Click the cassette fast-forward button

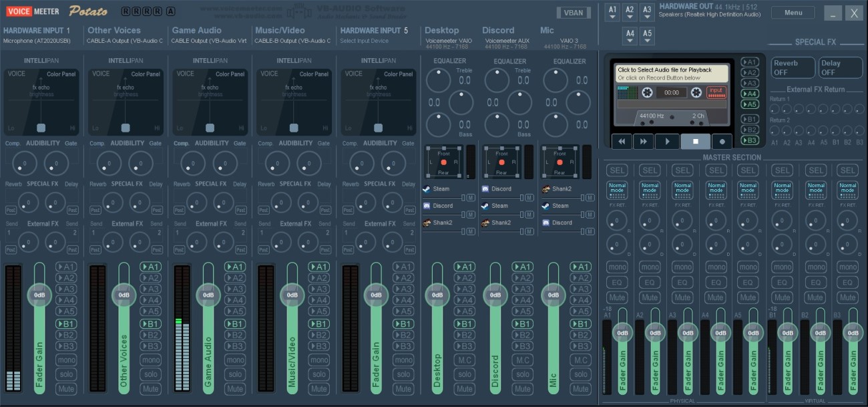point(643,142)
